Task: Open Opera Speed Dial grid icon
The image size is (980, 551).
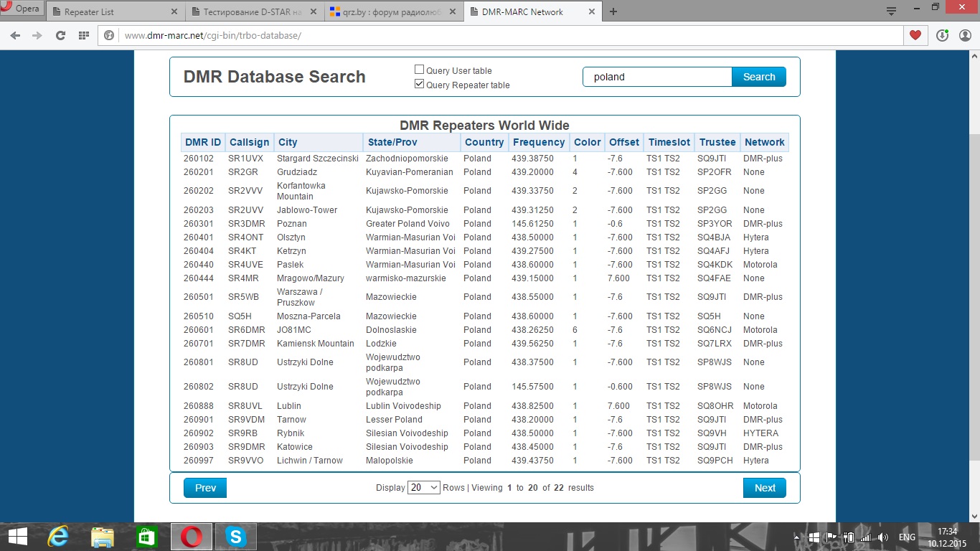Action: coord(83,35)
